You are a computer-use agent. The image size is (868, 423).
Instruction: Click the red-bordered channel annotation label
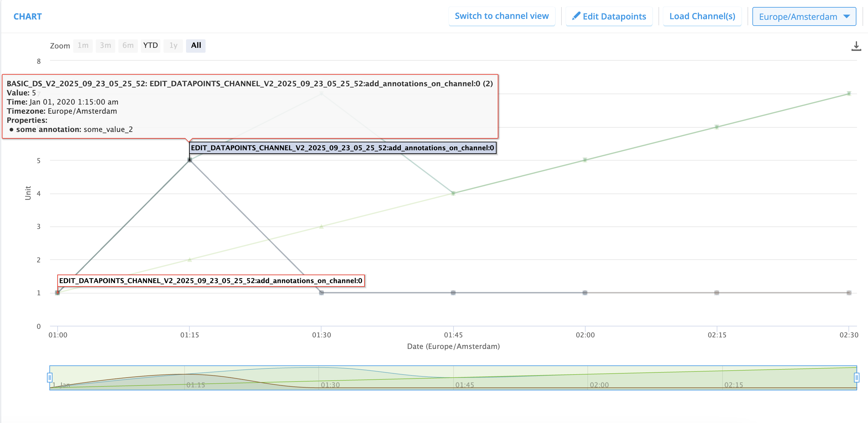[211, 281]
